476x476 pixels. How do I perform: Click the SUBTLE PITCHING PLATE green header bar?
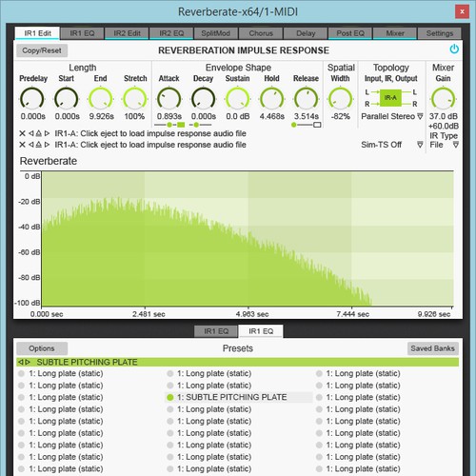tap(237, 362)
